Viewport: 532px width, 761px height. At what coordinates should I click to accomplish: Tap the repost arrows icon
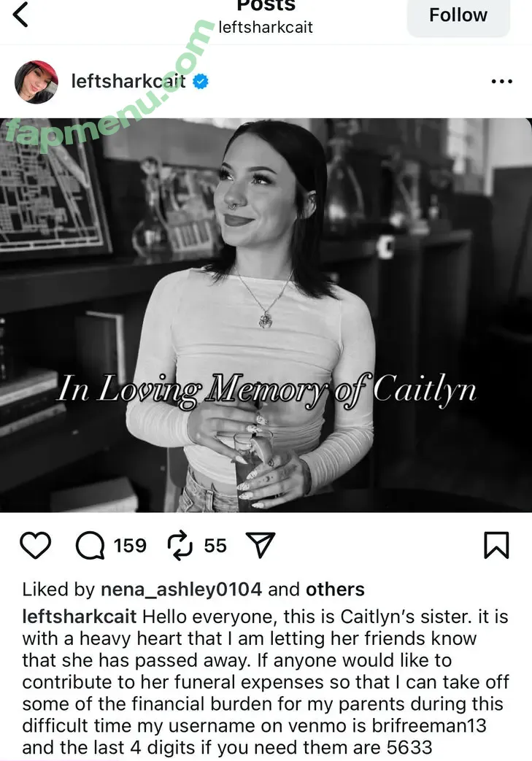(x=180, y=546)
